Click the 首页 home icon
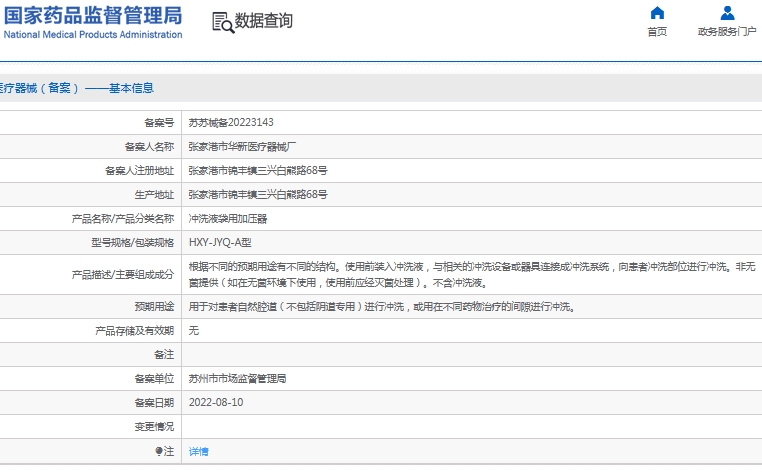The height and width of the screenshot is (473, 762). 657,13
